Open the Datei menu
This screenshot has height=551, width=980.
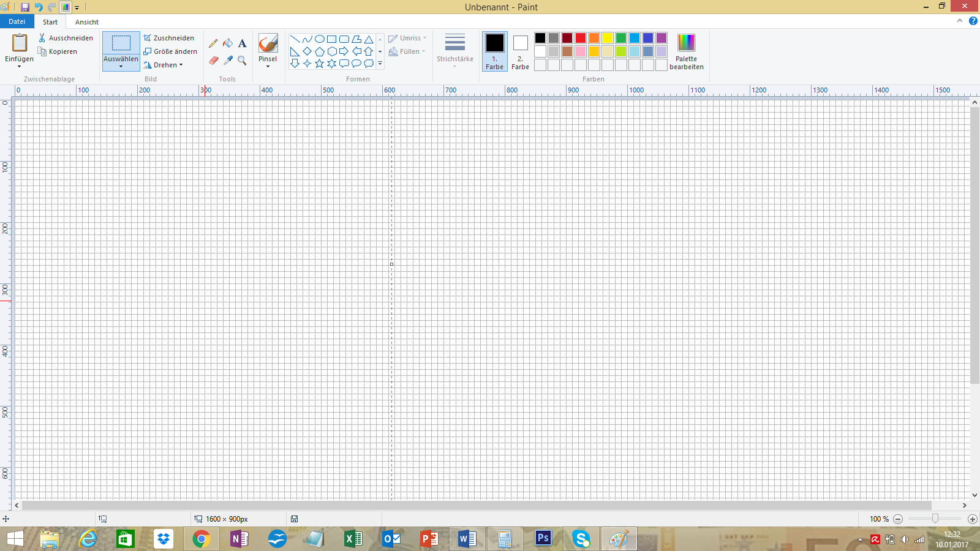tap(17, 21)
